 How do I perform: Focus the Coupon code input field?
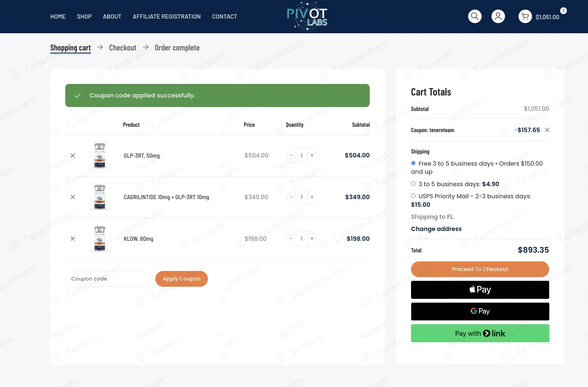pyautogui.click(x=108, y=279)
